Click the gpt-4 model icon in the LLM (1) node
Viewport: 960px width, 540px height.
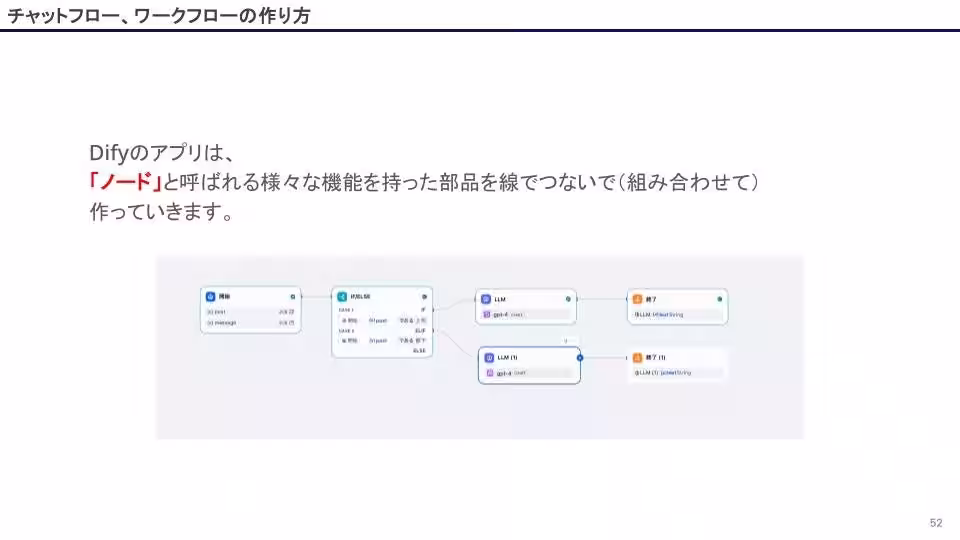[490, 373]
